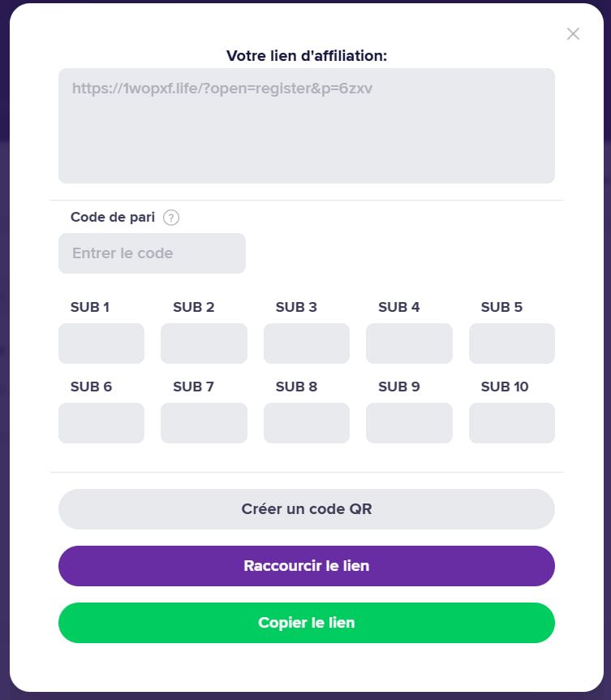Select the SUB 2 input box
The height and width of the screenshot is (700, 611).
204,344
